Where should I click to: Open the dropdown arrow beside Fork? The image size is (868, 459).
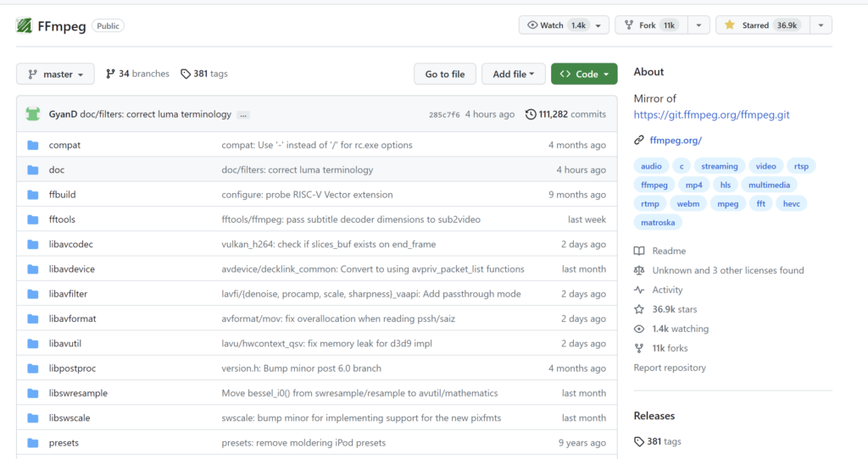tap(698, 25)
